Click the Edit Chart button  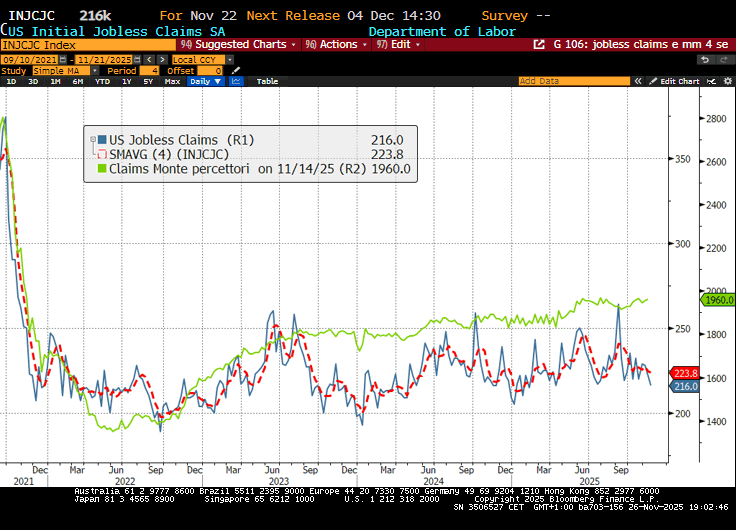(679, 81)
